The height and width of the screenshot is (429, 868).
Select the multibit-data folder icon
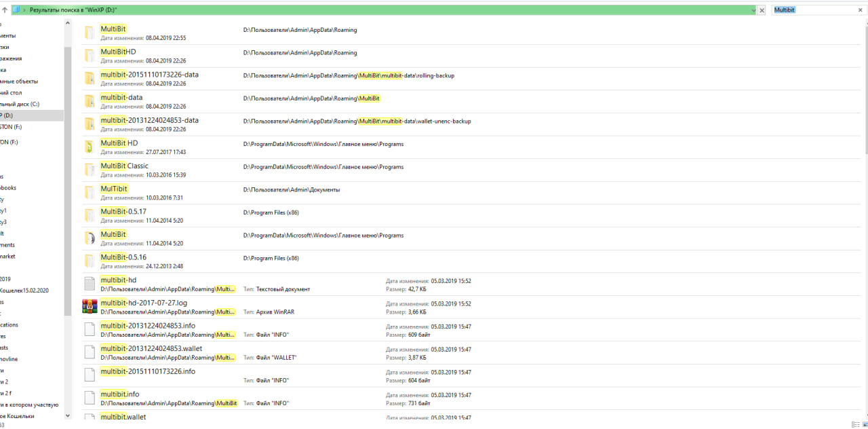click(x=90, y=101)
